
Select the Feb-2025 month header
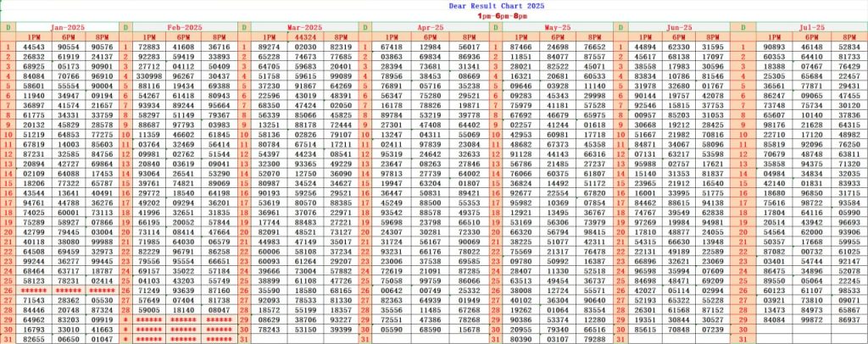pyautogui.click(x=185, y=27)
